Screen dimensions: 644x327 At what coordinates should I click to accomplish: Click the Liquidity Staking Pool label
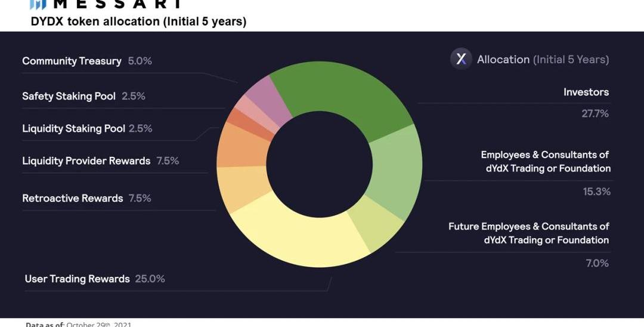tap(87, 128)
